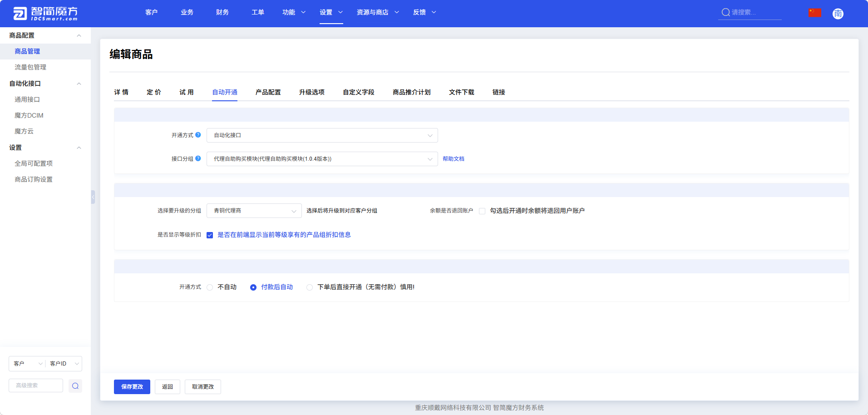Click the 取消更改 button
This screenshot has width=868, height=415.
(x=203, y=387)
